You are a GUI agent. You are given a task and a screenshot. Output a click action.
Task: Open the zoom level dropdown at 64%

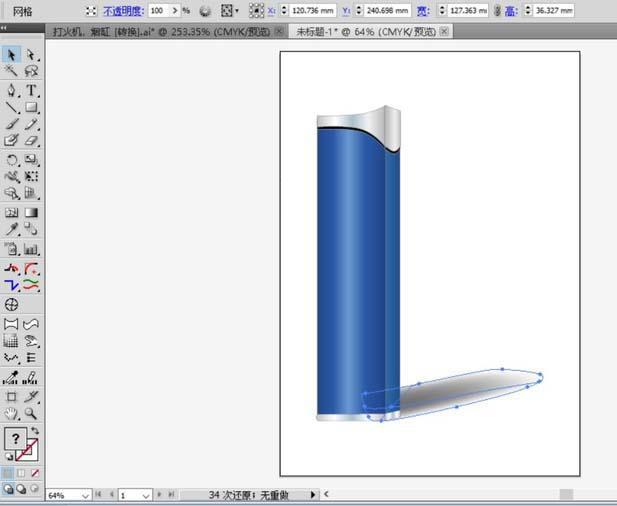point(86,495)
